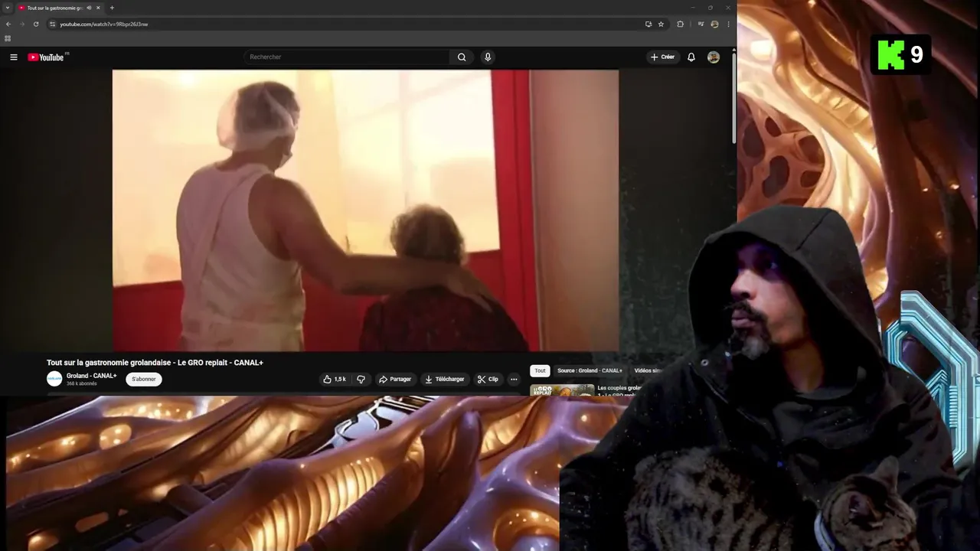Mute the tab via the speaker icon
Image resolution: width=980 pixels, height=551 pixels.
89,8
